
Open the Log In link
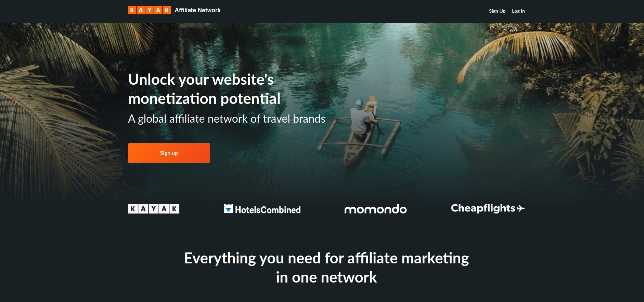(x=518, y=11)
